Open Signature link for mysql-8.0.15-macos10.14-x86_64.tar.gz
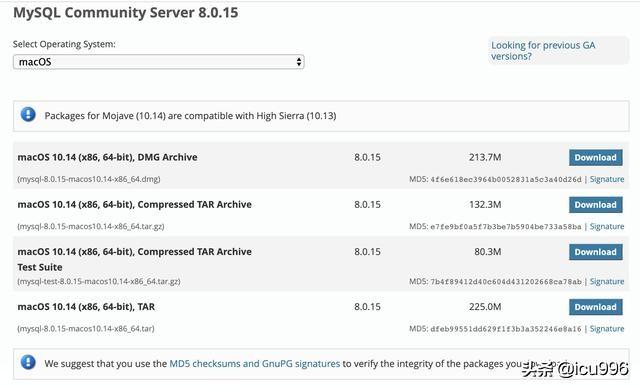 pyautogui.click(x=607, y=227)
